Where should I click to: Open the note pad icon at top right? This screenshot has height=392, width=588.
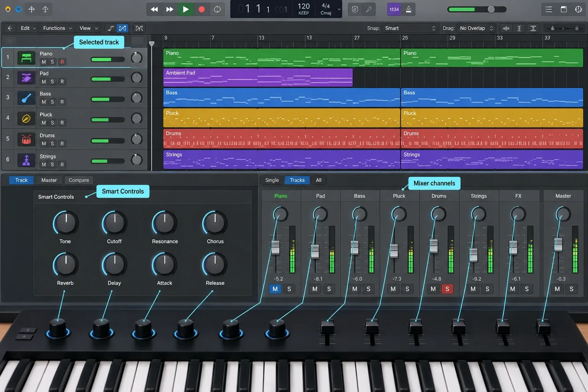point(563,9)
